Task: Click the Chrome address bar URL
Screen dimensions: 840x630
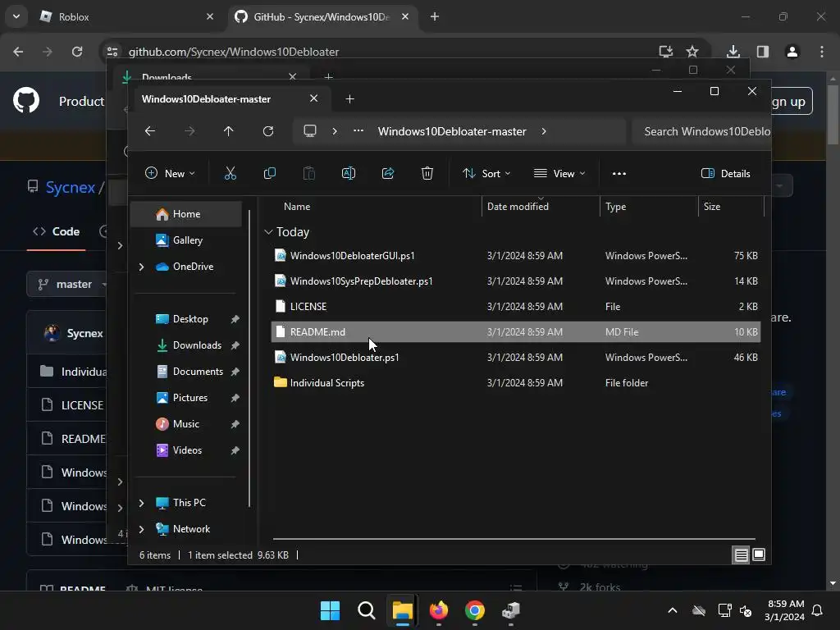Action: pos(234,52)
